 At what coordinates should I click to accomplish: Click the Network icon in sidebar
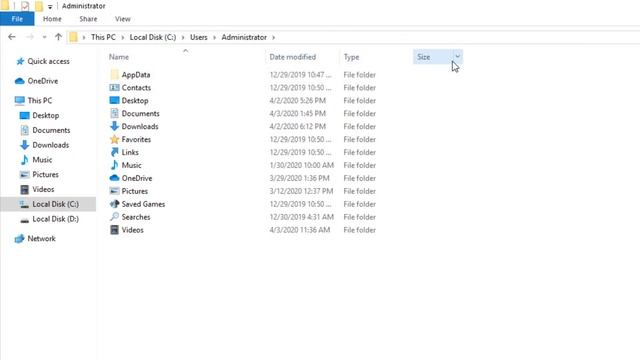(x=20, y=239)
